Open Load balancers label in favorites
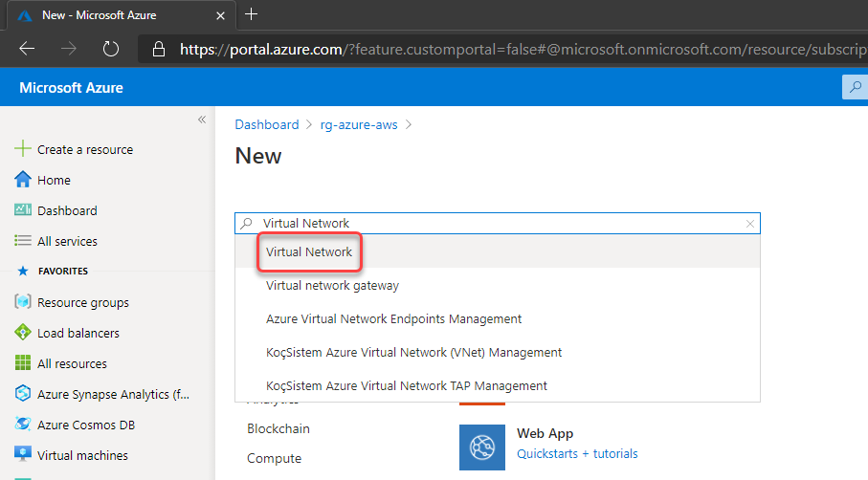This screenshot has width=868, height=480. [x=78, y=334]
